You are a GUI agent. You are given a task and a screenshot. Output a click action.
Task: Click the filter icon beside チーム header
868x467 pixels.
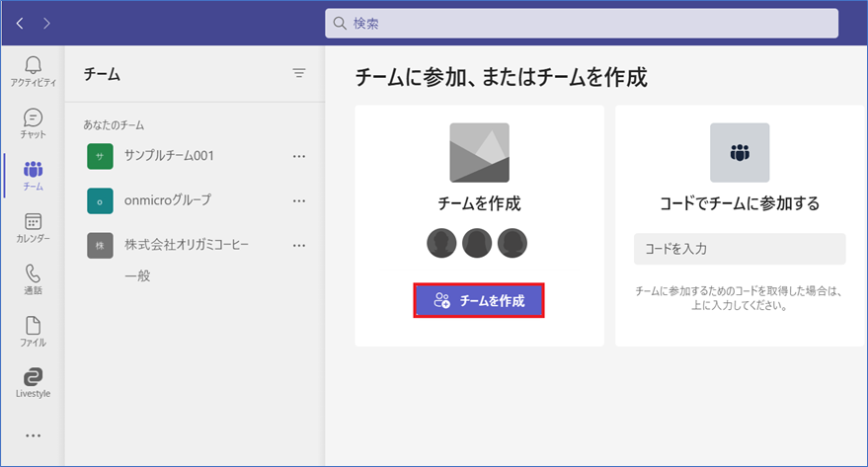(x=299, y=73)
